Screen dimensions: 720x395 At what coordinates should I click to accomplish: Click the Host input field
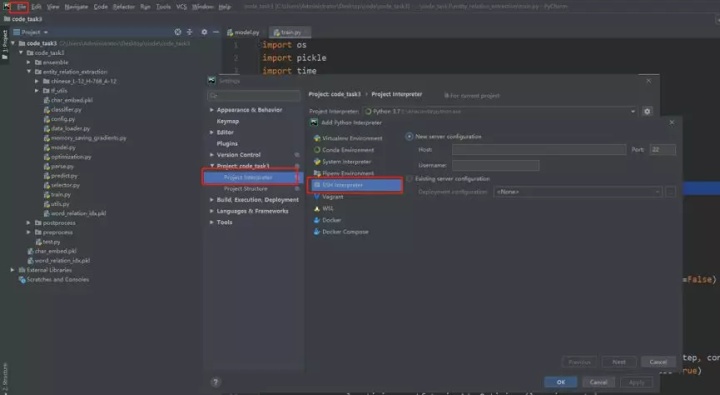pyautogui.click(x=539, y=150)
